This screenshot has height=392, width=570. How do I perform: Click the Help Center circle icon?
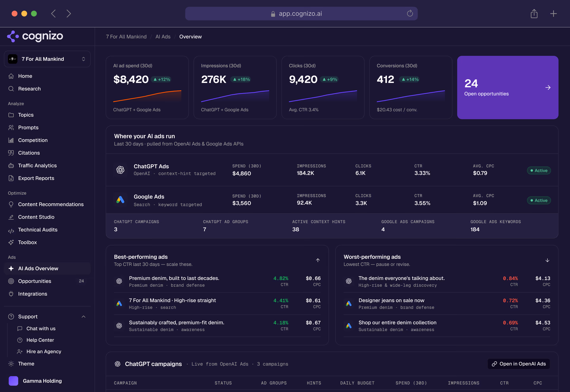pyautogui.click(x=20, y=340)
